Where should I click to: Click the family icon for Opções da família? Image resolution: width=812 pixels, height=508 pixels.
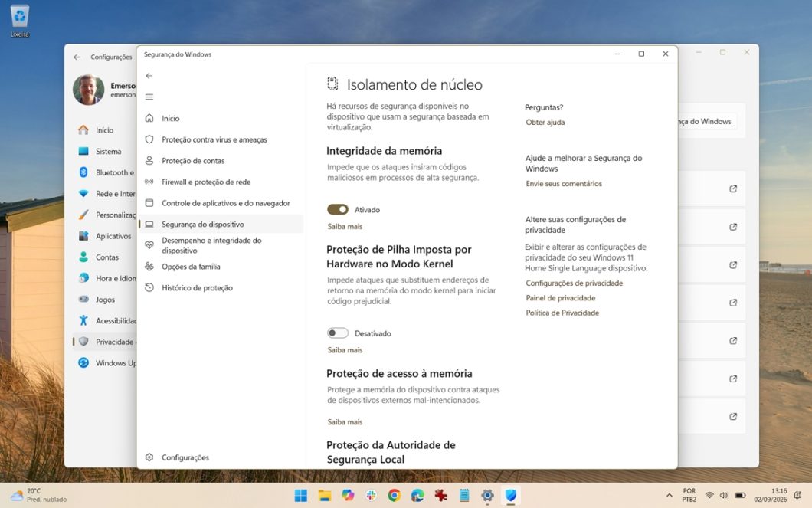click(x=149, y=266)
